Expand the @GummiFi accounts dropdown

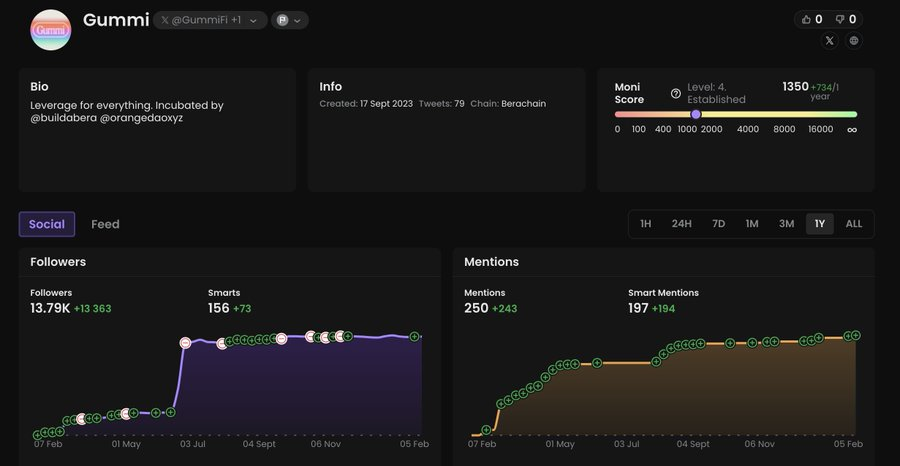coord(253,20)
